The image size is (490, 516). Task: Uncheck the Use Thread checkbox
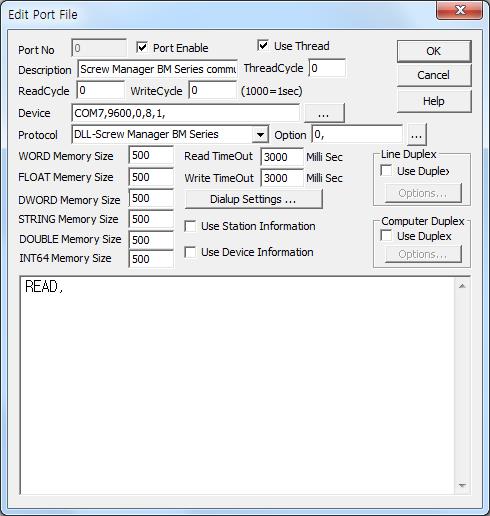point(263,45)
